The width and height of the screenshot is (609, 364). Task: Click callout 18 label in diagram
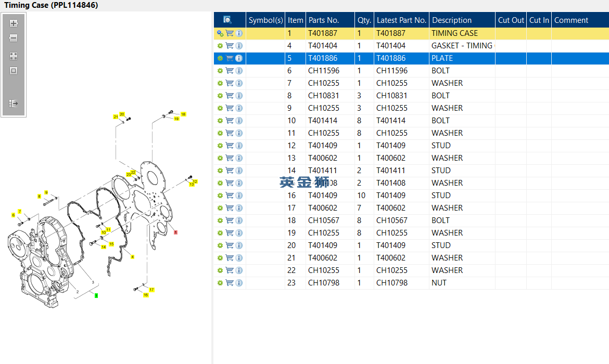point(183,114)
